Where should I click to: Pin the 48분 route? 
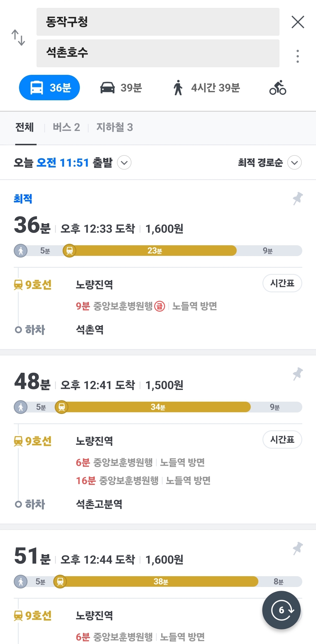tap(298, 374)
